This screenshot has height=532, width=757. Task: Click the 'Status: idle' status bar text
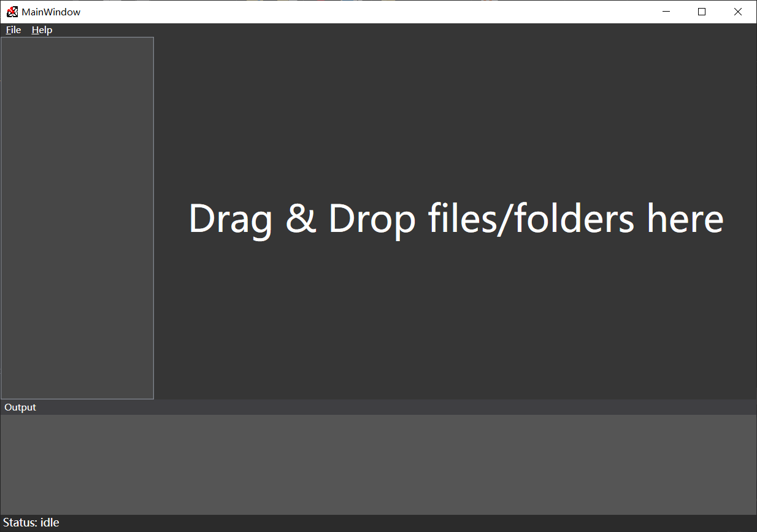[31, 523]
